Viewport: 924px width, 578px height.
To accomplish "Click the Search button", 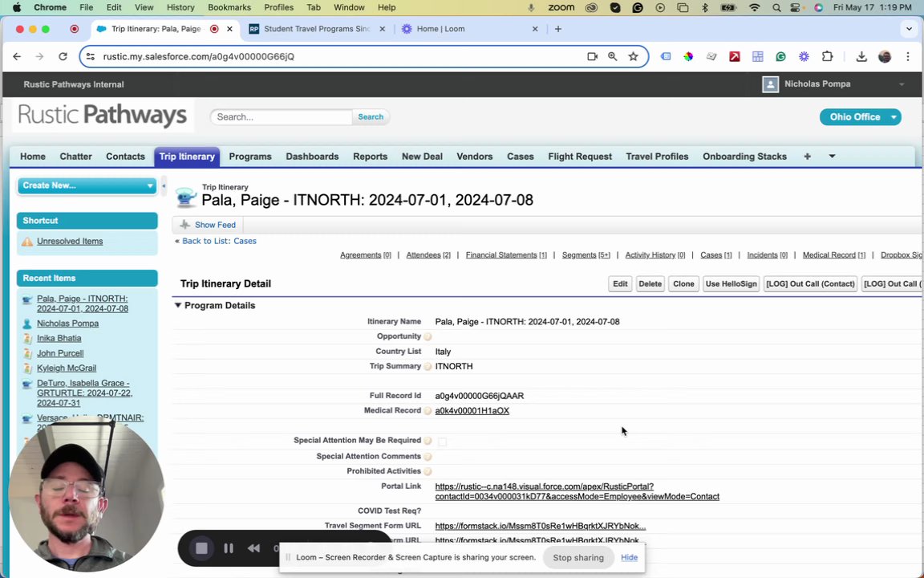I will point(371,116).
